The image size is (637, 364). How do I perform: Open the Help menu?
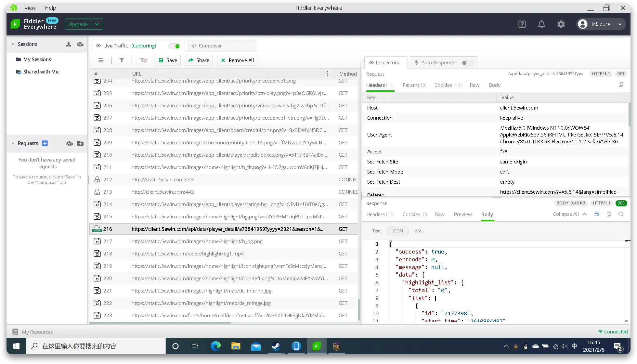[x=50, y=8]
